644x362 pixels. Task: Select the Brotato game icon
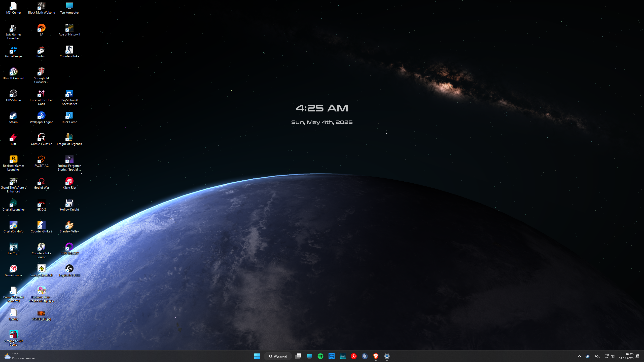pyautogui.click(x=42, y=52)
